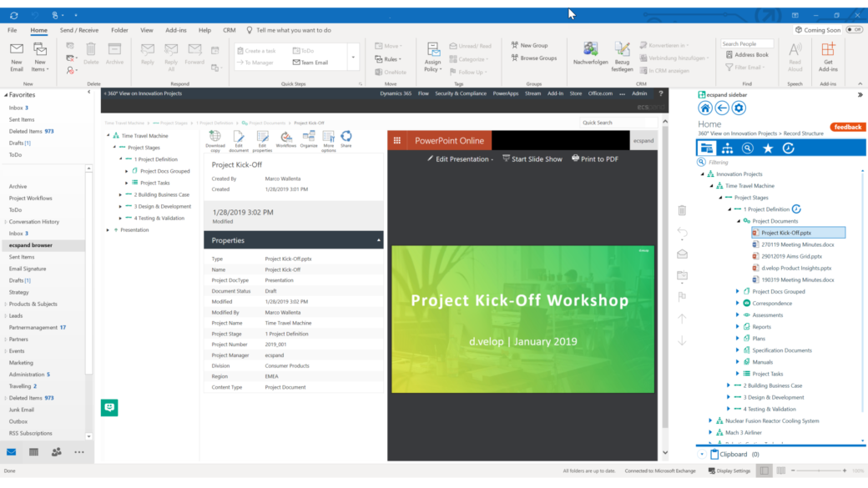Viewport: 868px width, 488px height.
Task: Select the sidebar favorites star icon
Action: point(768,148)
